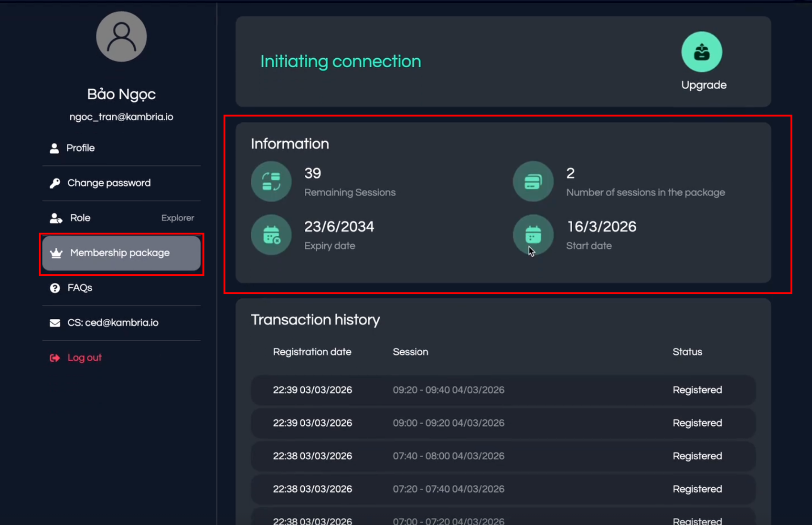This screenshot has height=525, width=812.
Task: Select the Membership package menu item
Action: pos(120,253)
